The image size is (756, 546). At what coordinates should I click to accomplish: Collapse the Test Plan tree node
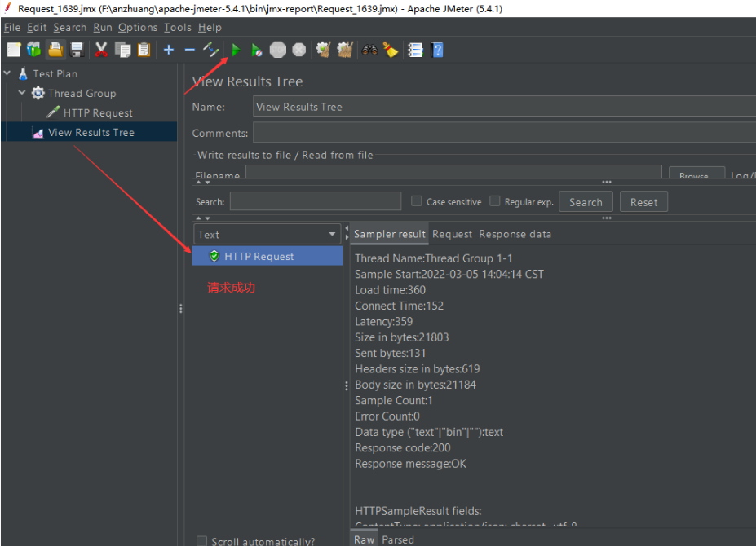click(x=7, y=73)
